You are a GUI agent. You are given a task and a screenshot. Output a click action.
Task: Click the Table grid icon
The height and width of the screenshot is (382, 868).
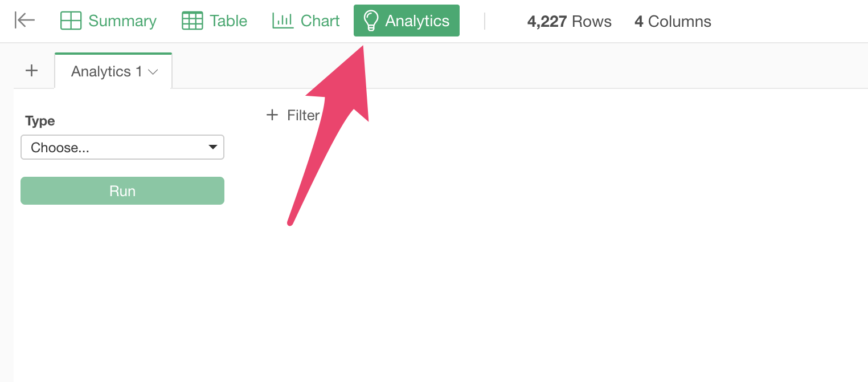tap(192, 21)
